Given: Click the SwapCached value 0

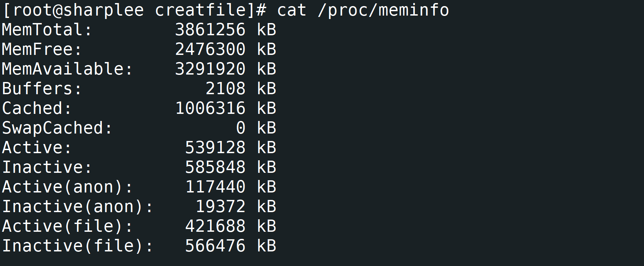Looking at the screenshot, I should tap(241, 128).
